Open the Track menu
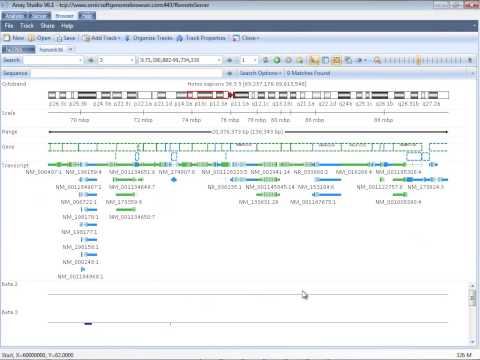Image resolution: width=480 pixels, height=360 pixels. point(27,26)
